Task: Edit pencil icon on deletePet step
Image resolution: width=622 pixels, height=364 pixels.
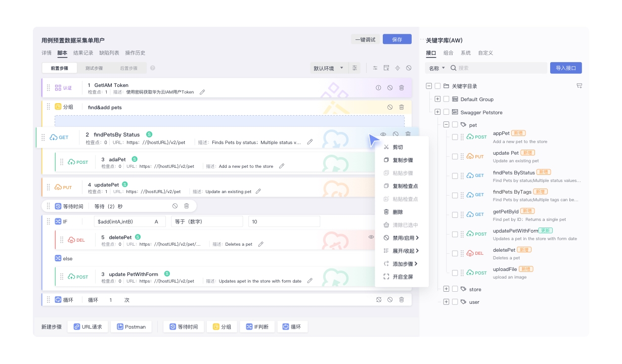Action: pos(261,244)
